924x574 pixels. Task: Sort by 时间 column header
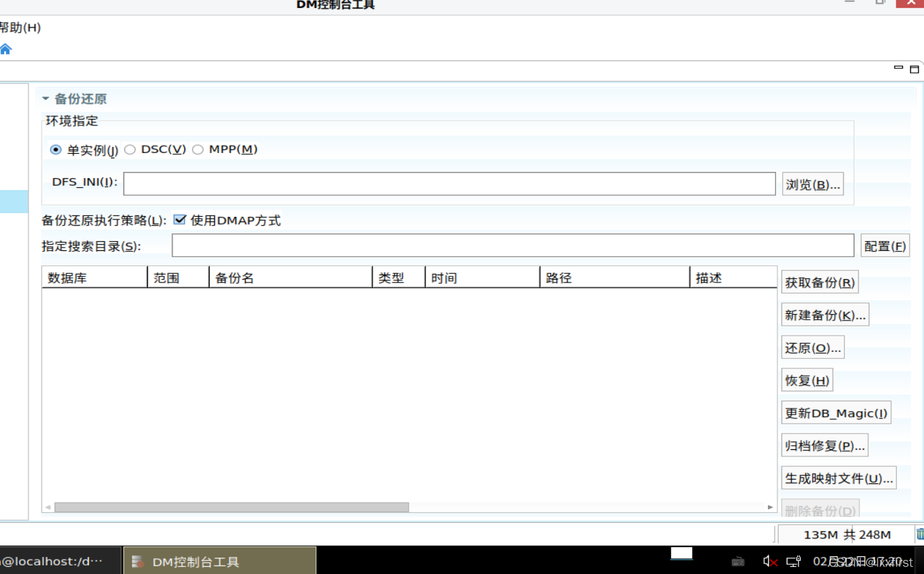pos(482,277)
